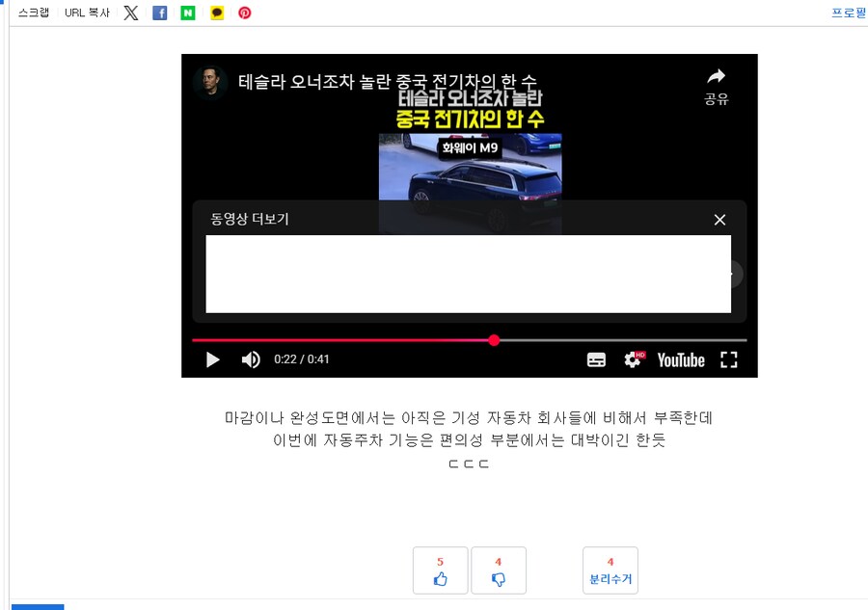Click the 0:22 / 0:41 time display
The image size is (868, 610).
pyautogui.click(x=302, y=359)
